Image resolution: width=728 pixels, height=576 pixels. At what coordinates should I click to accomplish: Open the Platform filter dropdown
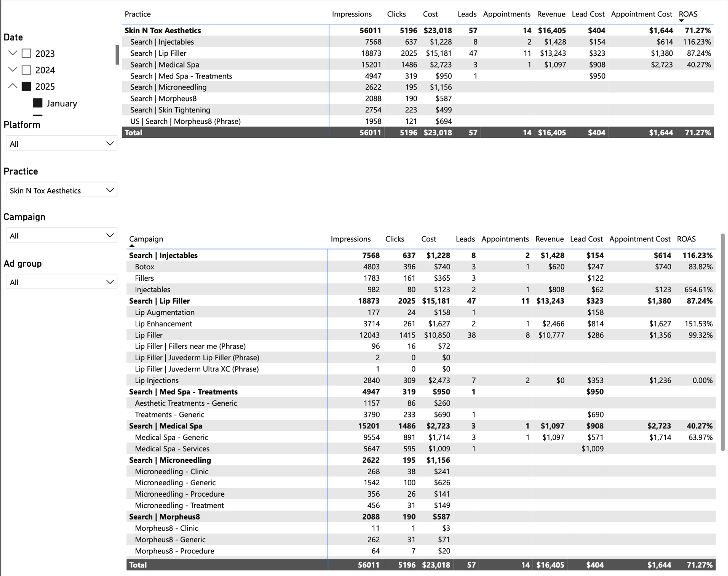pyautogui.click(x=62, y=144)
